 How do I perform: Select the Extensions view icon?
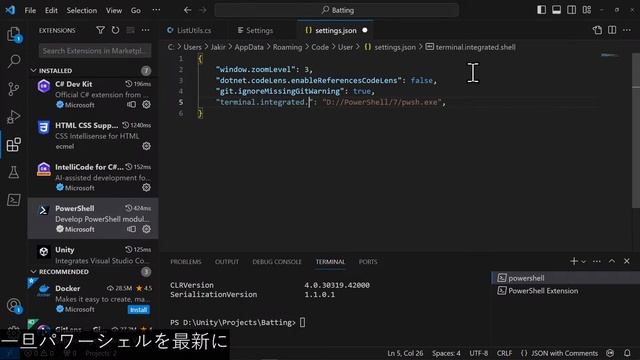point(13,144)
